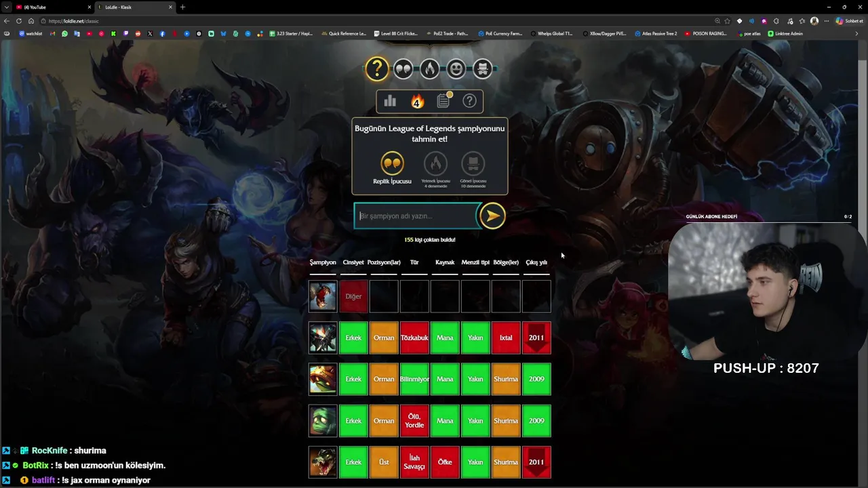Open the patch notes clipboard icon

(443, 101)
